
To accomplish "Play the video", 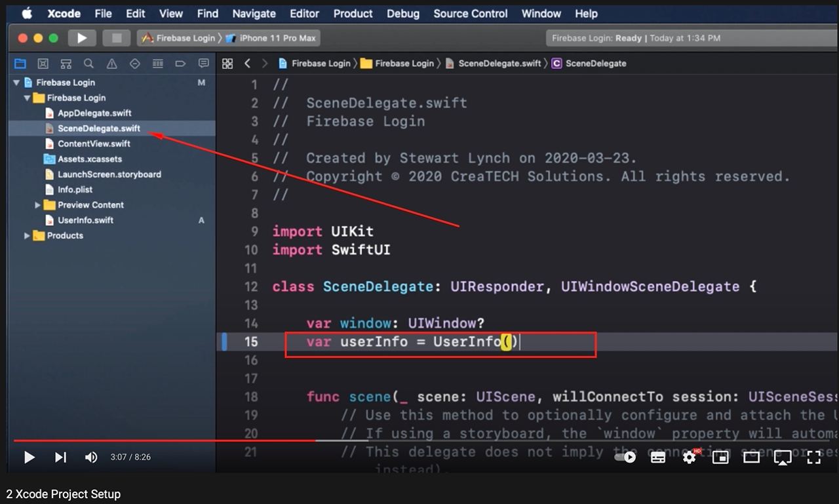I will (x=29, y=457).
